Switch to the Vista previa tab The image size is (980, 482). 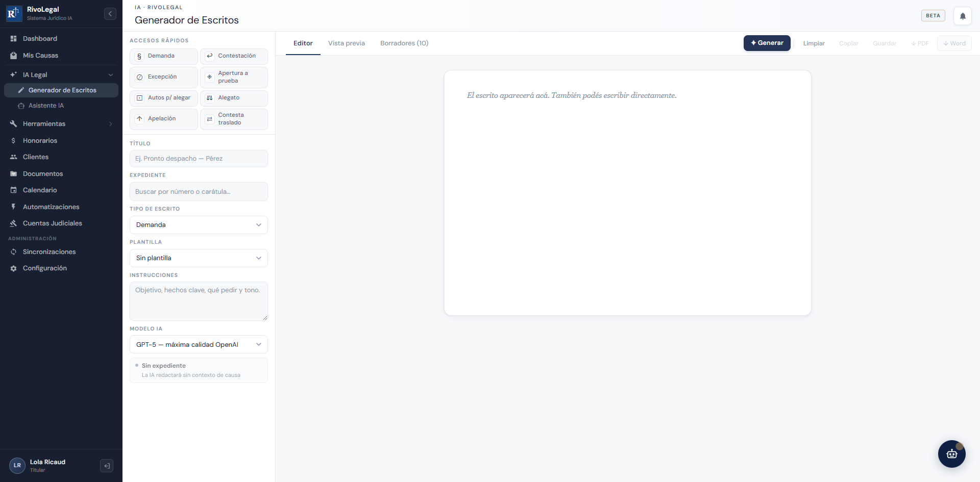347,43
